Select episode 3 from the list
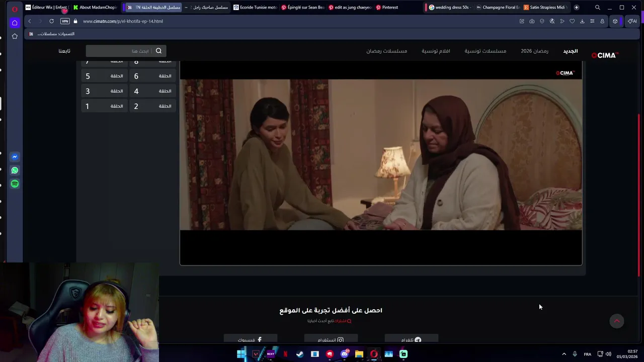This screenshot has width=644, height=362. (x=104, y=91)
